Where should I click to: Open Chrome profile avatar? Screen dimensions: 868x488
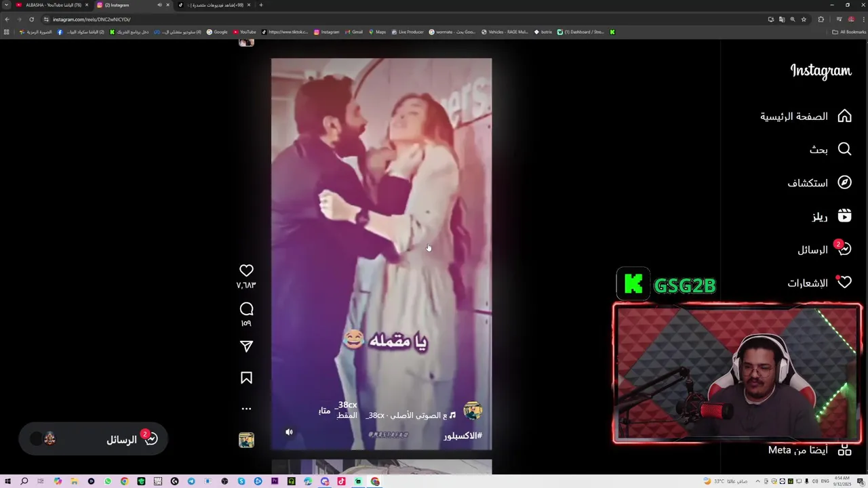(x=851, y=19)
